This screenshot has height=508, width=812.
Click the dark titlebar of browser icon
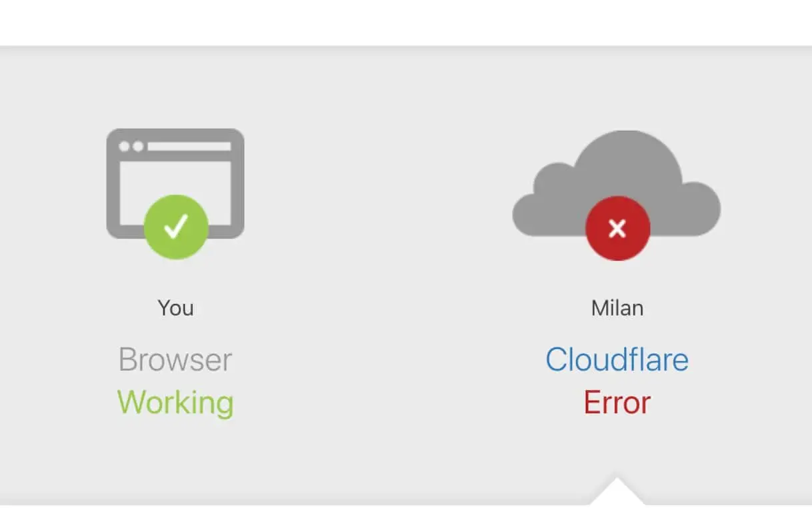click(x=175, y=144)
